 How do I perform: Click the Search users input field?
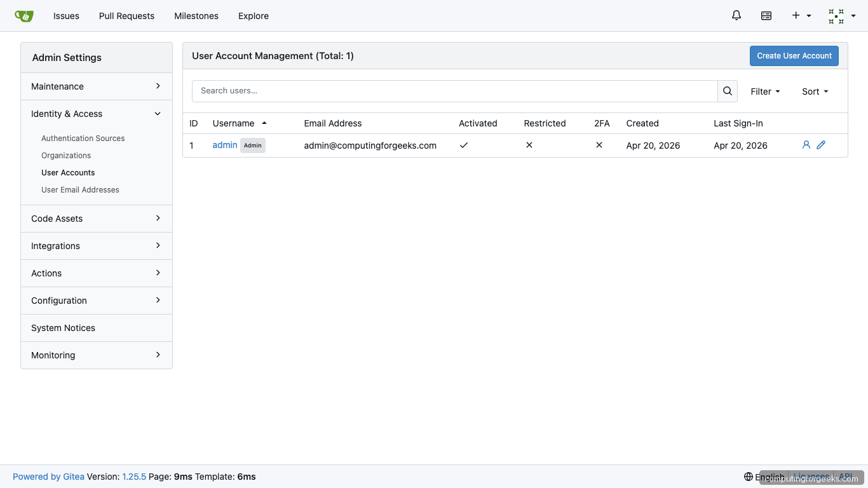(454, 91)
